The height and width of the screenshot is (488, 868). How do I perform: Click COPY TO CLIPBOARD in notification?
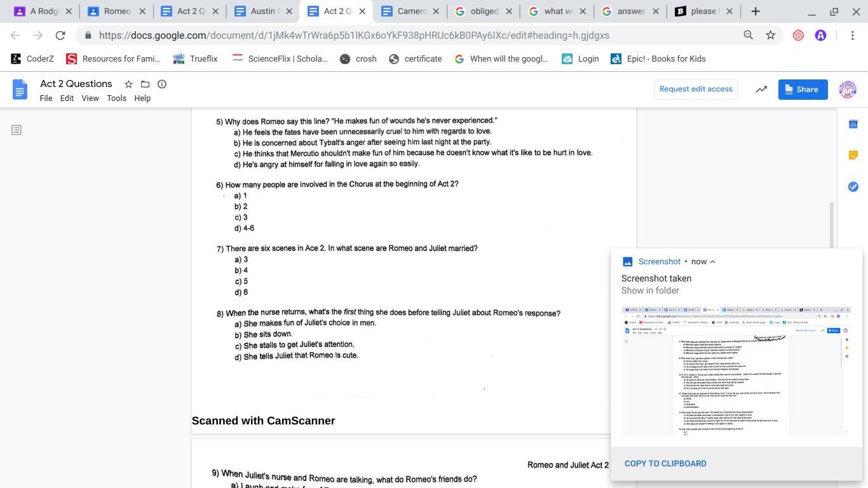[x=665, y=464]
